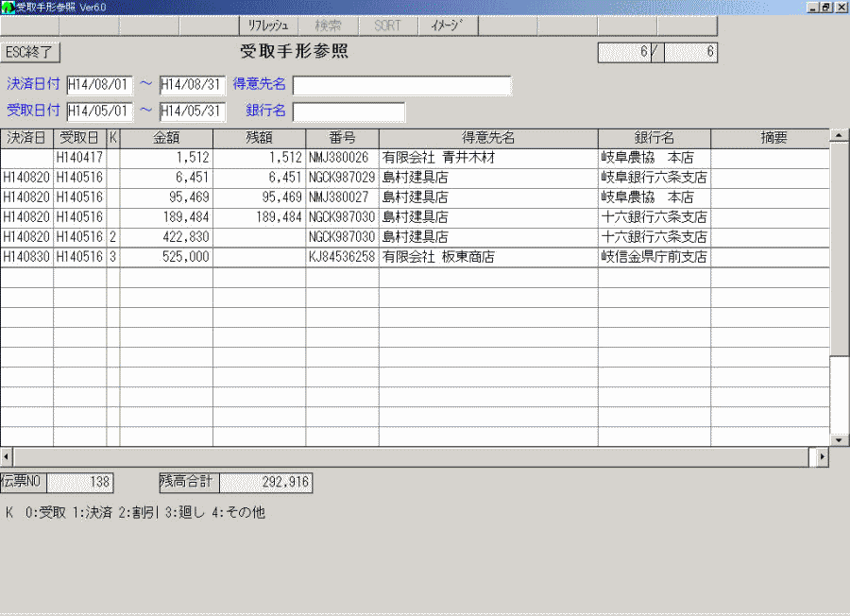Click the 番号 column header
Image resolution: width=850 pixels, height=616 pixels.
[x=342, y=138]
